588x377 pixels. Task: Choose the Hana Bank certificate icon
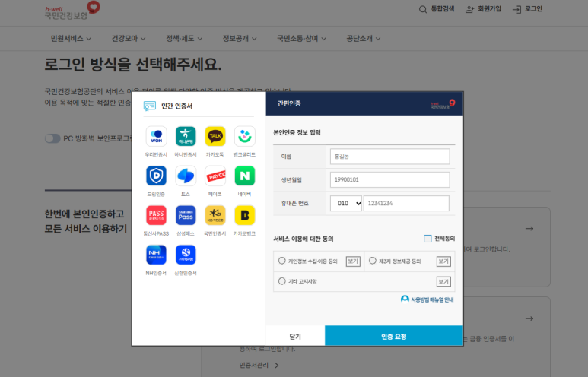coord(186,136)
